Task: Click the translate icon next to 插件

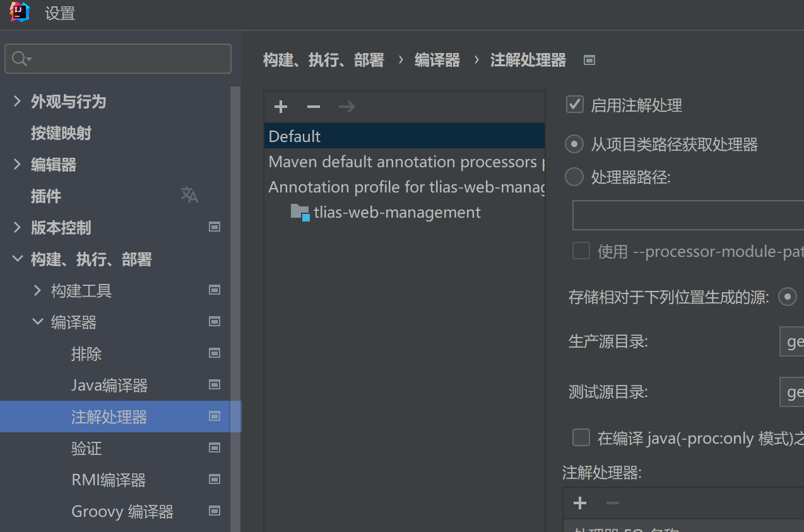Action: click(x=189, y=196)
